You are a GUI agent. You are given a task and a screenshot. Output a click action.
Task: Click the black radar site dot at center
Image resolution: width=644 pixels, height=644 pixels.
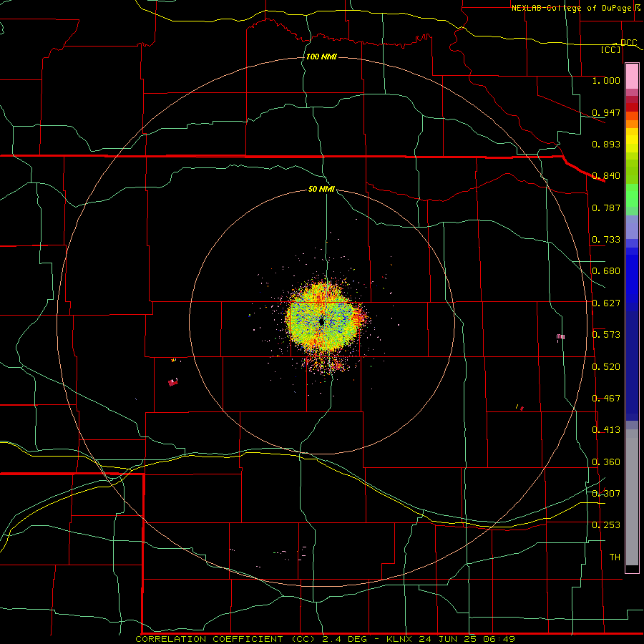tap(321, 322)
